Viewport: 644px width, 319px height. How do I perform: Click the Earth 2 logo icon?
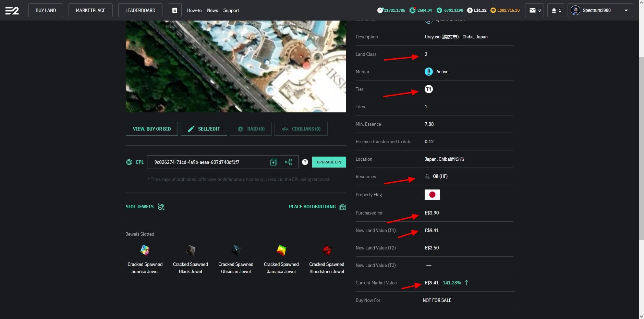[12, 10]
